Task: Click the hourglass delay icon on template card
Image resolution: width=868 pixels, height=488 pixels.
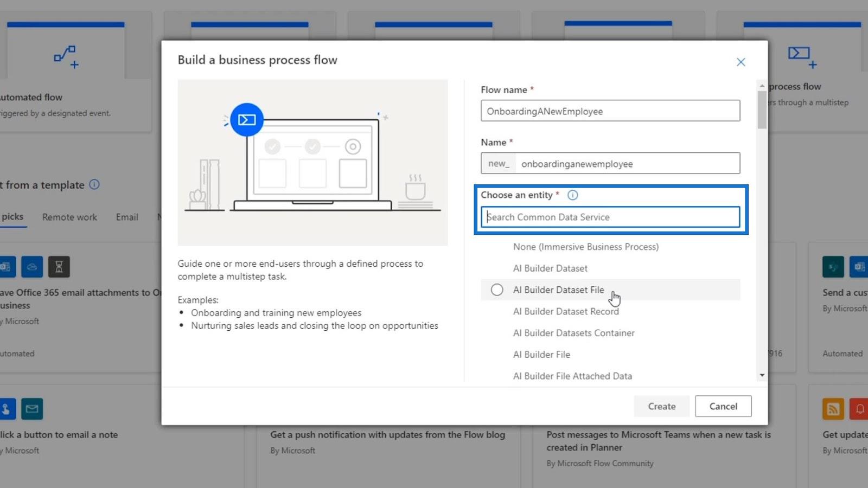Action: coord(59,267)
